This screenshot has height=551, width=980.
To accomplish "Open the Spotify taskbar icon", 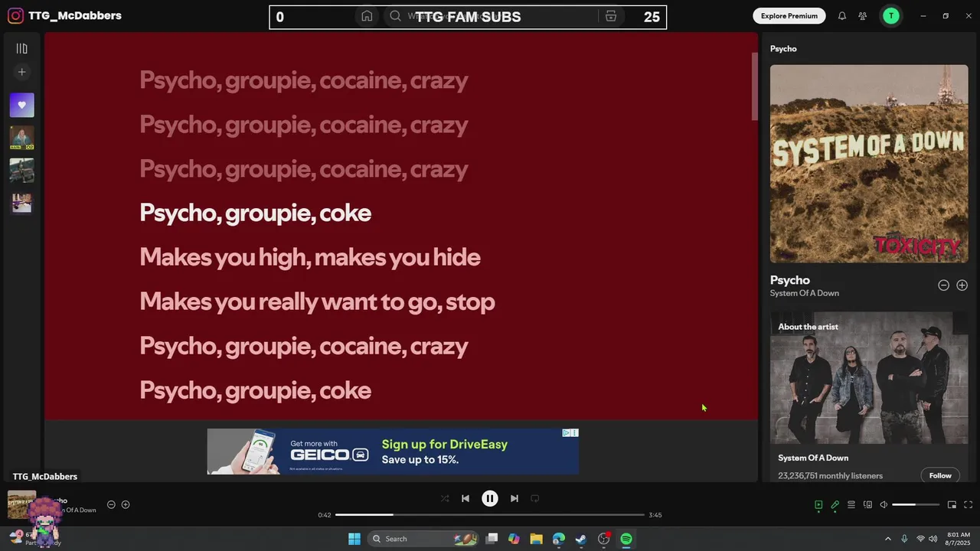I will tap(626, 539).
